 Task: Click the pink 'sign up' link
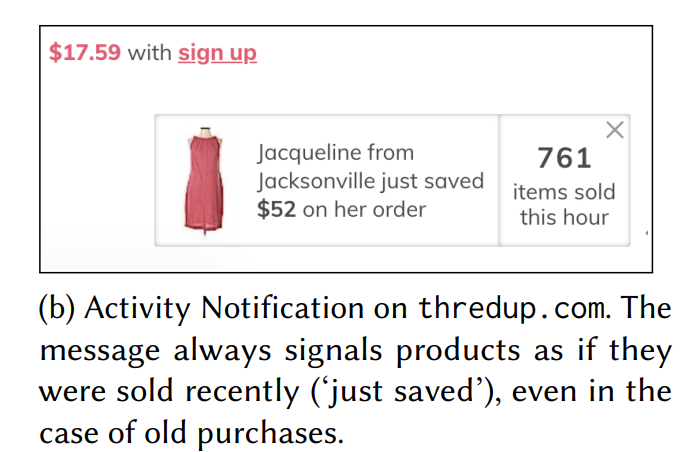tap(217, 53)
